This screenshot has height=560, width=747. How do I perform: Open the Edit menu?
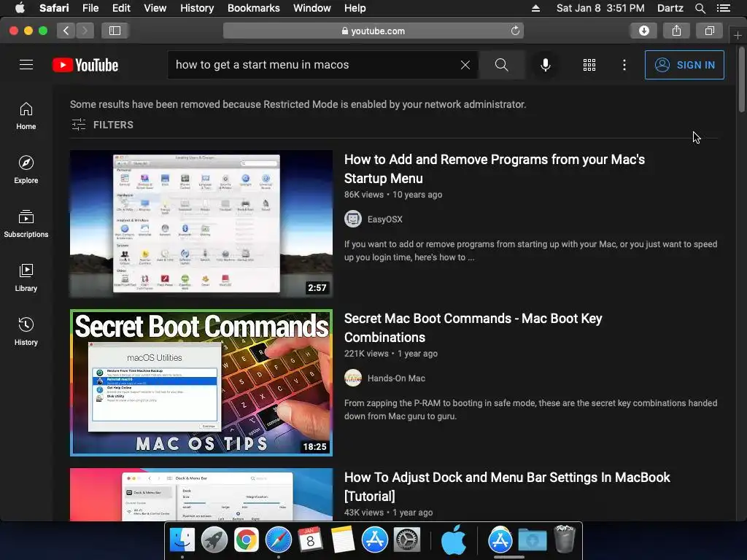pyautogui.click(x=121, y=8)
